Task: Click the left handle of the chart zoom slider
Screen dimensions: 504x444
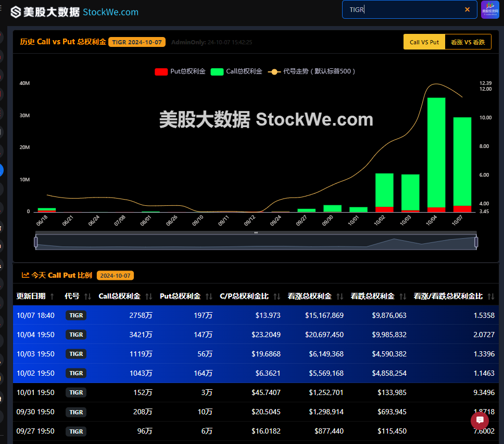Action: coord(36,242)
